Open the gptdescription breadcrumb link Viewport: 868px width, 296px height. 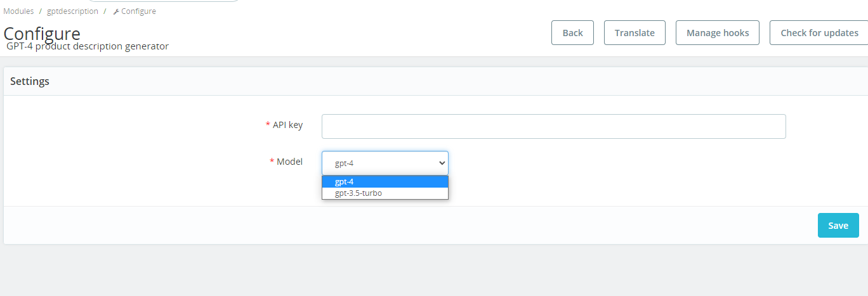coord(72,11)
